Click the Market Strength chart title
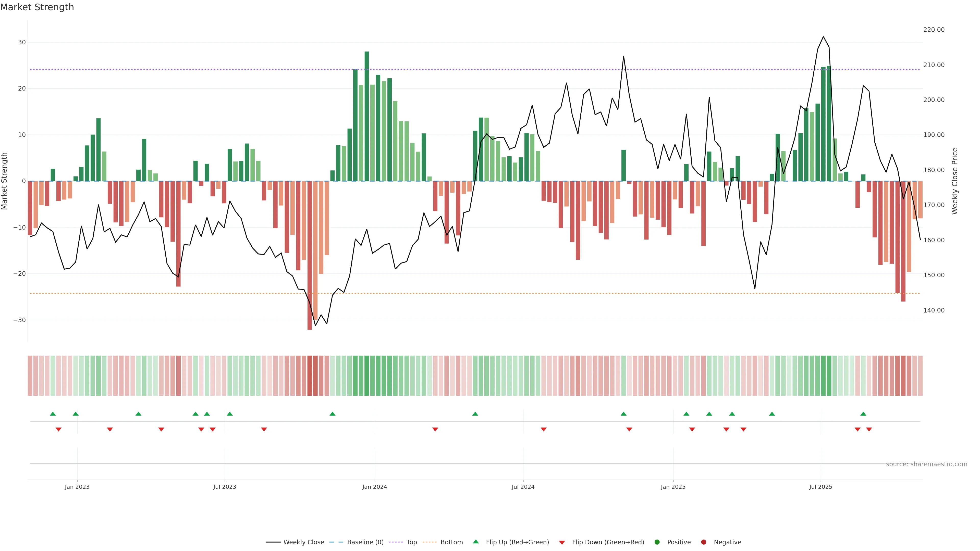Image resolution: width=980 pixels, height=551 pixels. pyautogui.click(x=37, y=7)
